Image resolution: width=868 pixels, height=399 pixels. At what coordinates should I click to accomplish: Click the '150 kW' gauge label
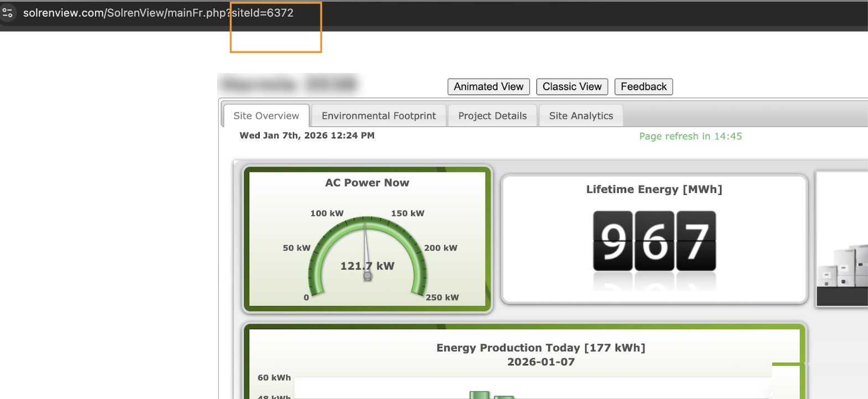pyautogui.click(x=408, y=214)
